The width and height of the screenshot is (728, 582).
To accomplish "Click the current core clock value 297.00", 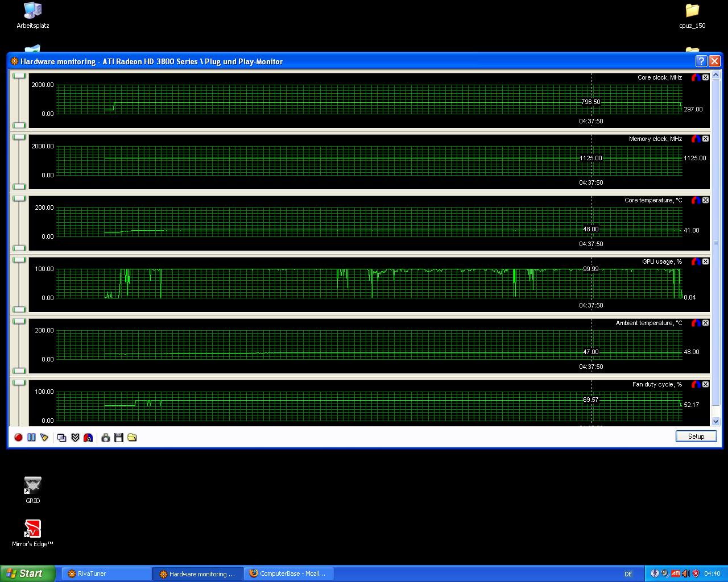I will pyautogui.click(x=693, y=109).
